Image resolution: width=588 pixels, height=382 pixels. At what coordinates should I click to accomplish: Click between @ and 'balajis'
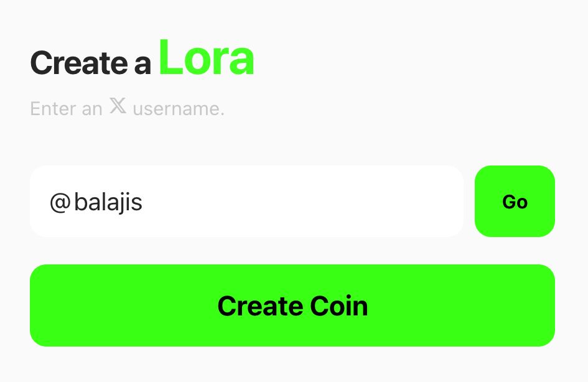coord(72,202)
